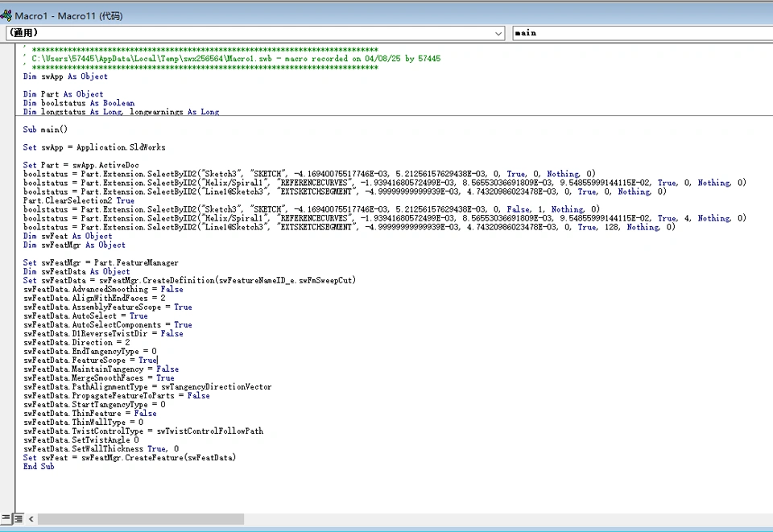Click 'swFeatData.AlignWithEndFaces = 2' line

[94, 298]
